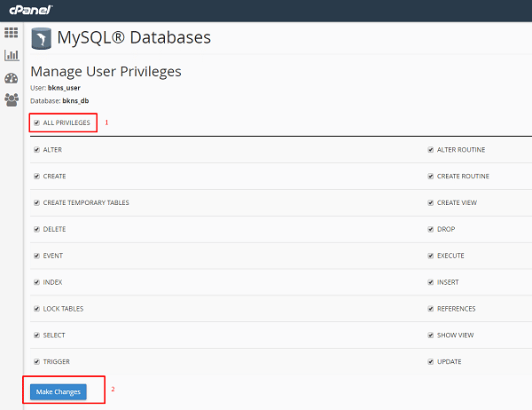Uncheck the CREATE privilege checkbox
Image resolution: width=532 pixels, height=410 pixels.
pyautogui.click(x=36, y=177)
